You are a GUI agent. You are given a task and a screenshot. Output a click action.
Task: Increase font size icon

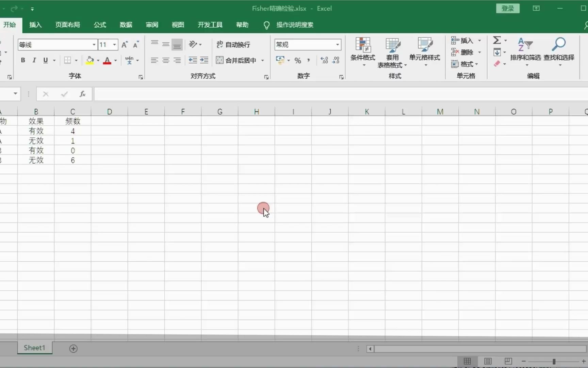(125, 44)
